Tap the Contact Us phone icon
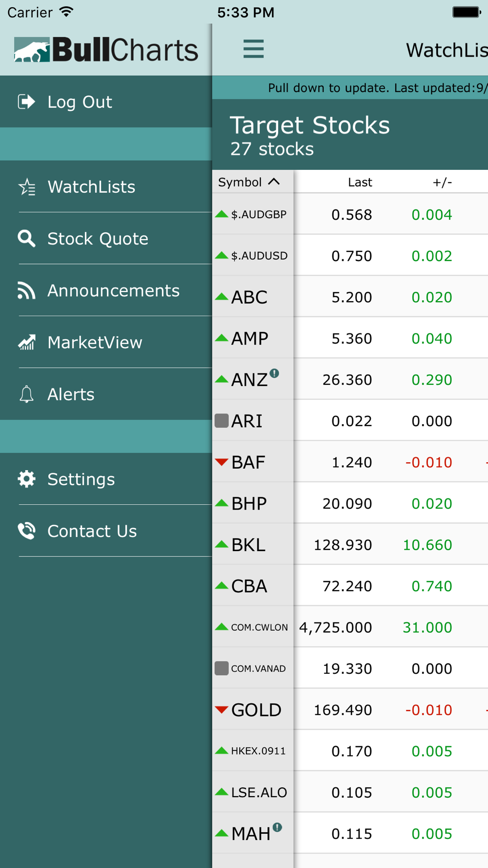Screen dimensions: 488x868 tap(26, 531)
